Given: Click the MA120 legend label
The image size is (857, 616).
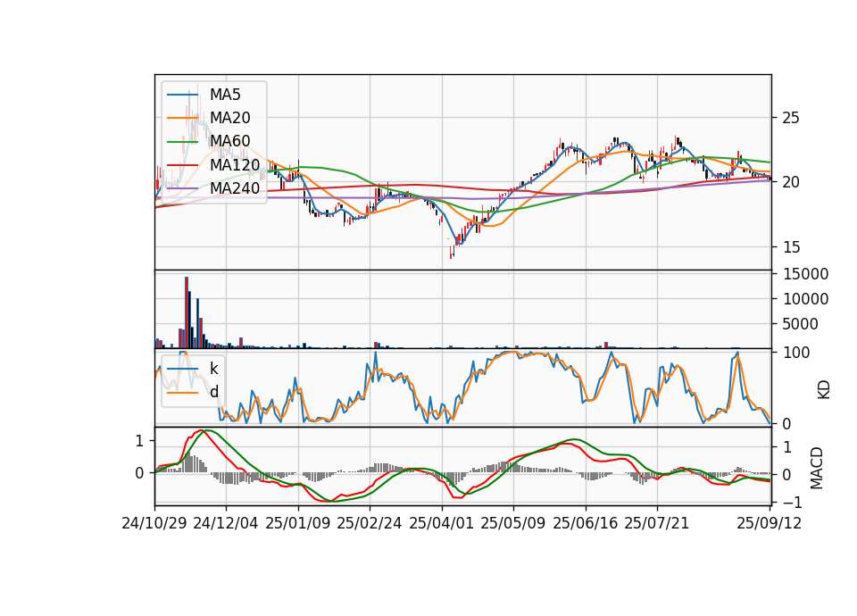Looking at the screenshot, I should click(235, 164).
